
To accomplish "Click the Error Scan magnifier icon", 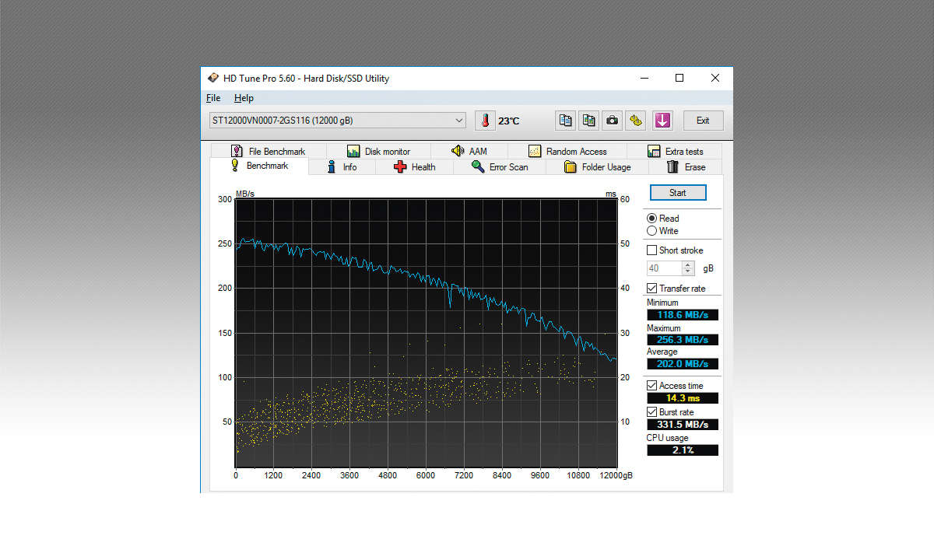I will [x=478, y=166].
